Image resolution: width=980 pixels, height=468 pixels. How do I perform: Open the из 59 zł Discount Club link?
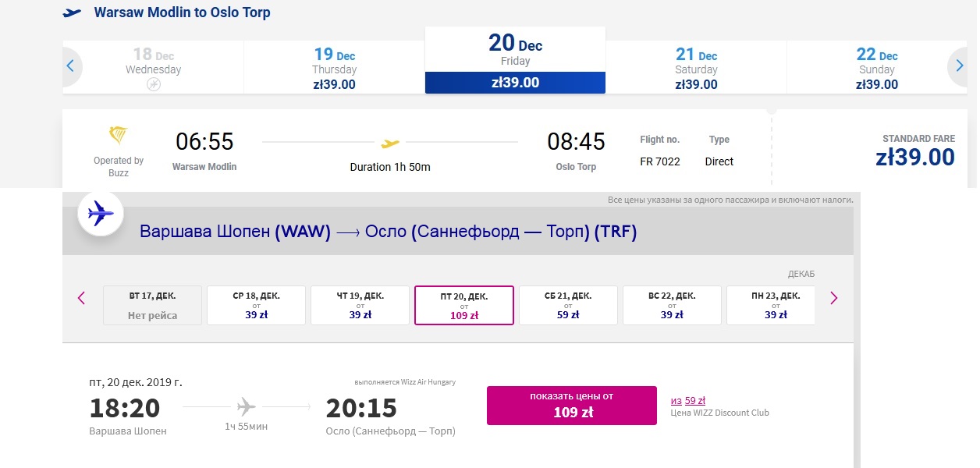pos(687,400)
